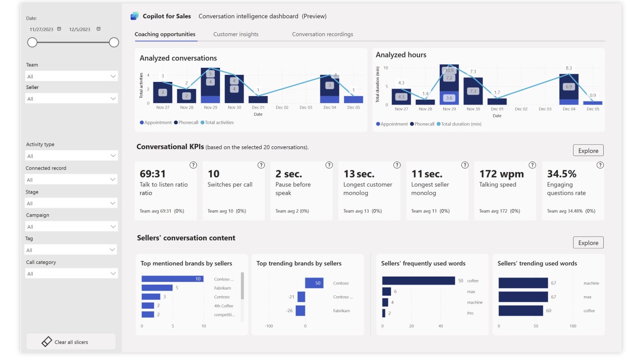Click the eraser icon in Clear all slicers
The height and width of the screenshot is (362, 644).
[47, 342]
